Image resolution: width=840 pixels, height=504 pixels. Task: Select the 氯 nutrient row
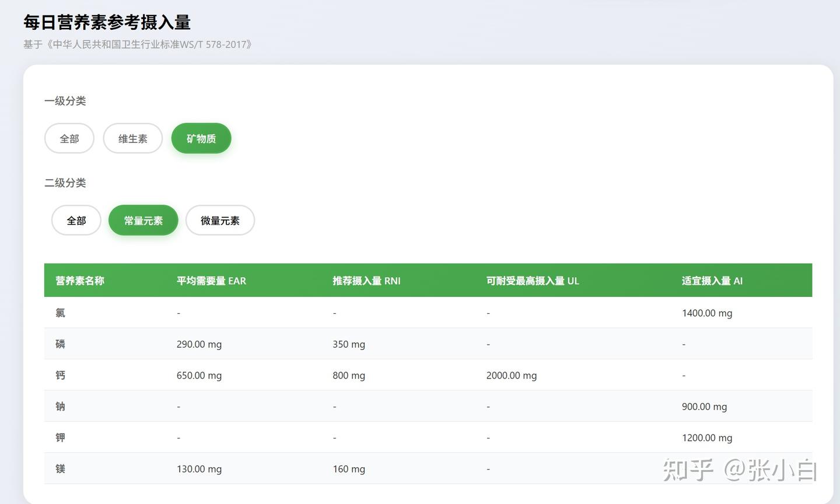click(x=428, y=313)
